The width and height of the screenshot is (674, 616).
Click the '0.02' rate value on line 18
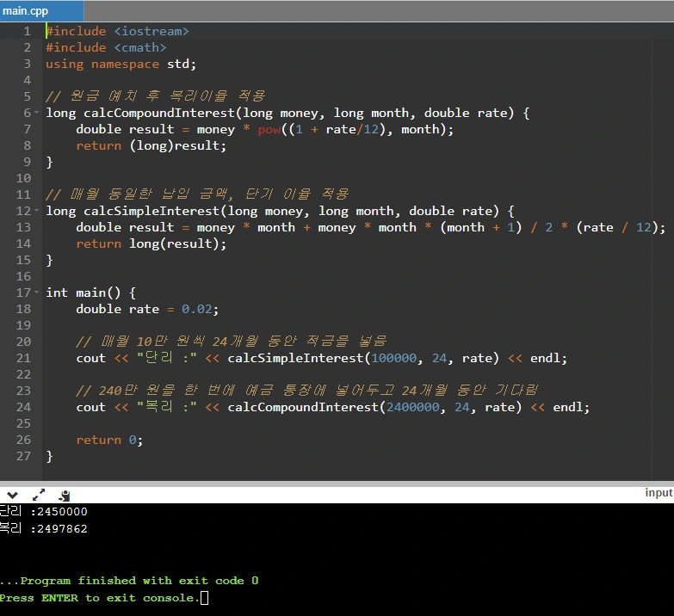click(196, 309)
